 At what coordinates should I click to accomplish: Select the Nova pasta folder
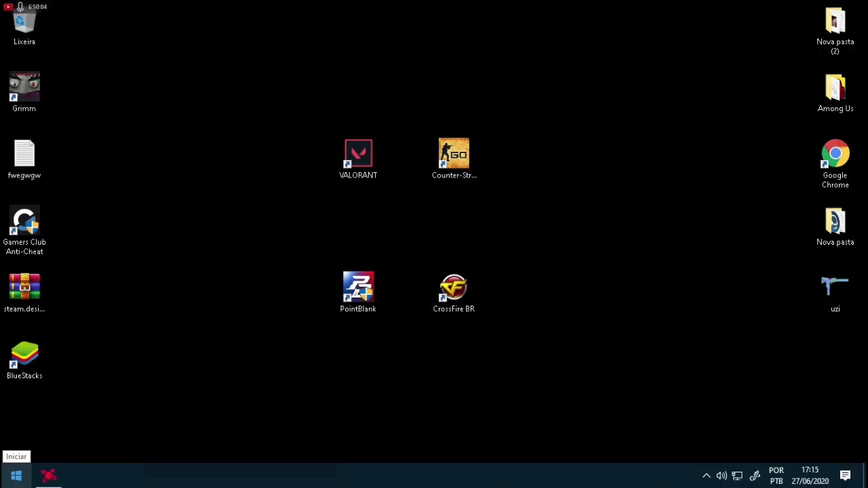tap(835, 226)
